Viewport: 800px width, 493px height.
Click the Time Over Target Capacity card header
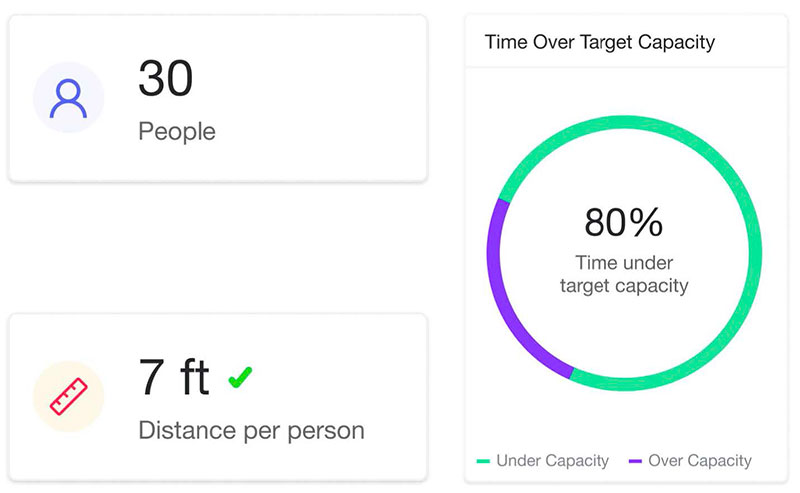[626, 41]
